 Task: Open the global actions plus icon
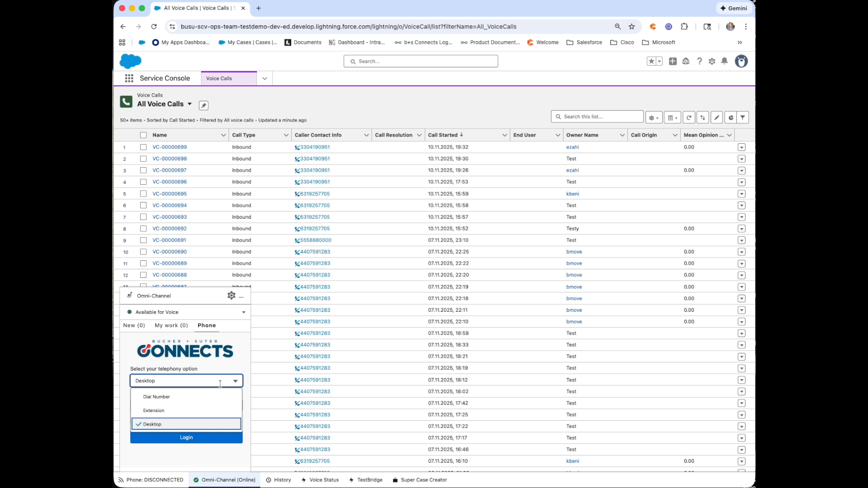click(673, 61)
